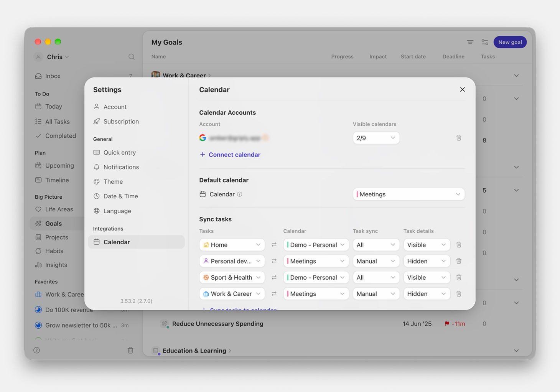Open calendar dropdown for Work & Career row
This screenshot has width=560, height=392.
click(316, 294)
